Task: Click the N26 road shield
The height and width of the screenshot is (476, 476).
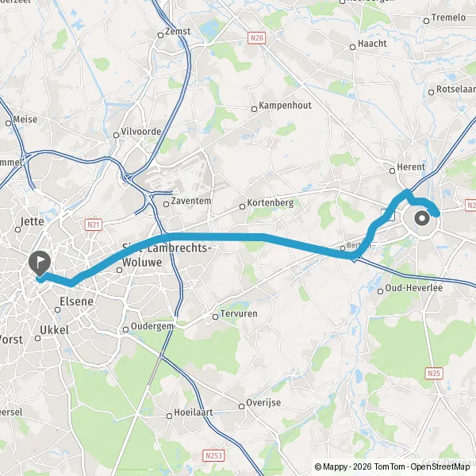Action: pyautogui.click(x=257, y=38)
